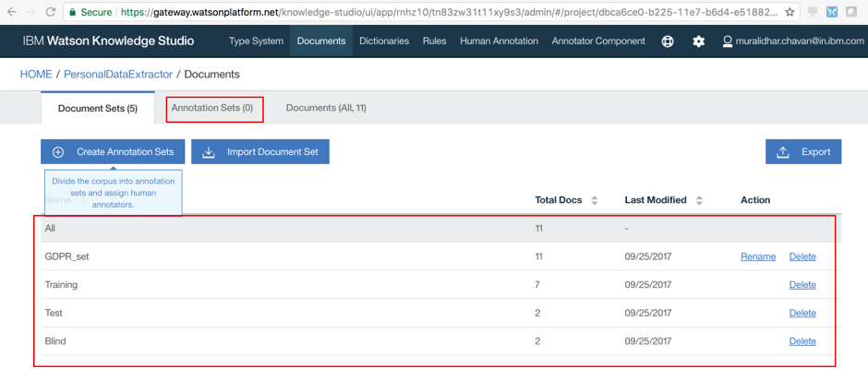The height and width of the screenshot is (392, 868).
Task: Select the Blind row name
Action: click(55, 341)
